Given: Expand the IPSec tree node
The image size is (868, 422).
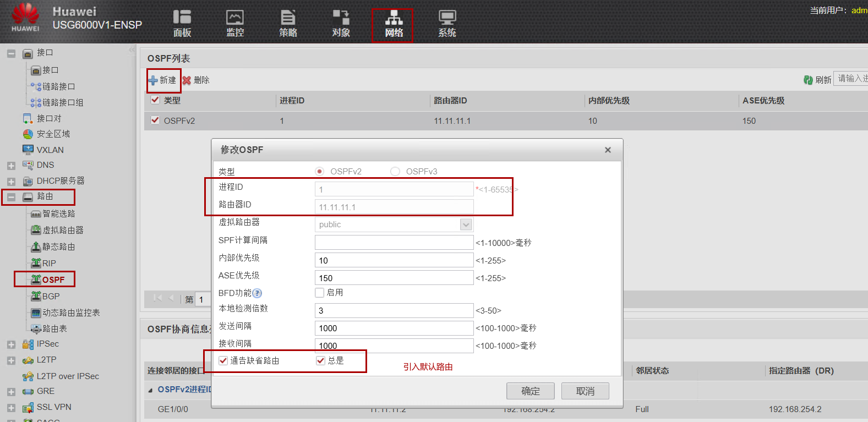Looking at the screenshot, I should tap(11, 344).
